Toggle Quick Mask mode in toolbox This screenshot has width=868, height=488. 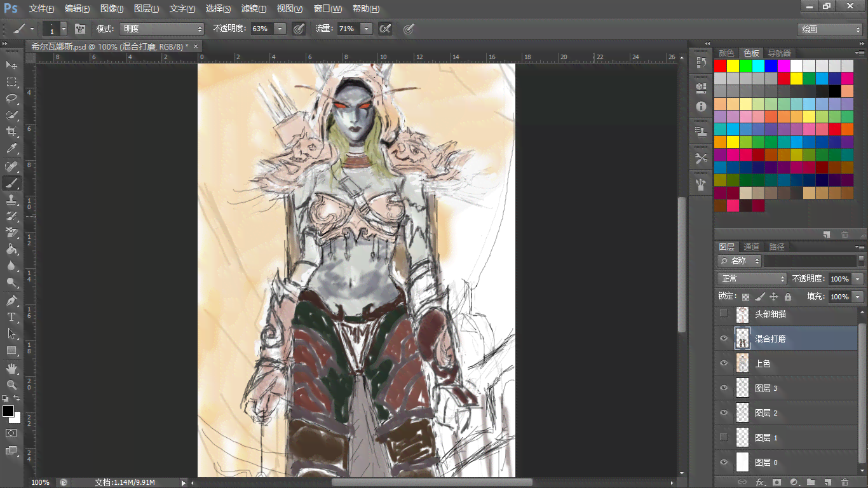coord(11,433)
